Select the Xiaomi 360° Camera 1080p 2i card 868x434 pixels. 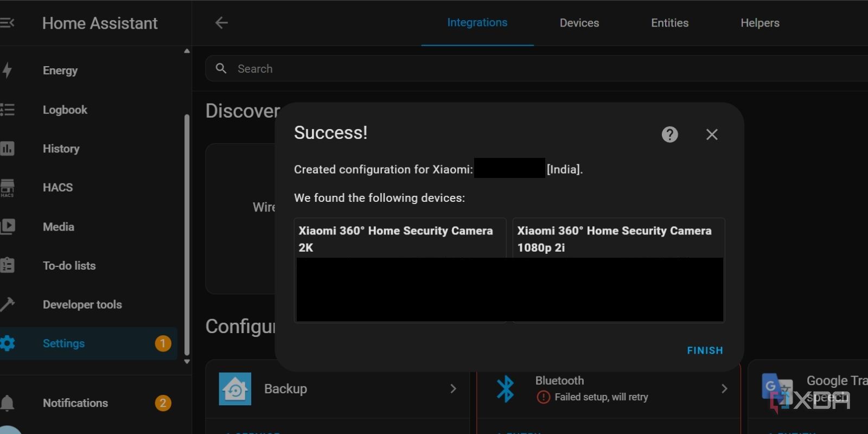(618, 270)
